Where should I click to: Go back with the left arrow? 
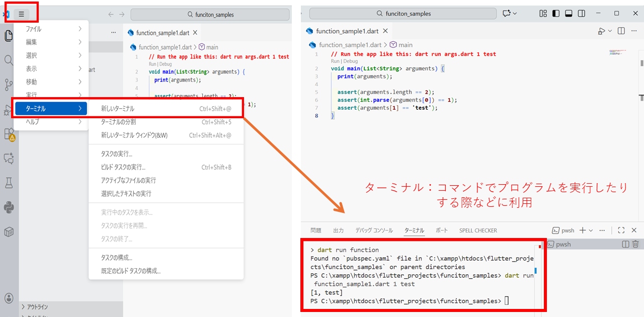click(111, 15)
